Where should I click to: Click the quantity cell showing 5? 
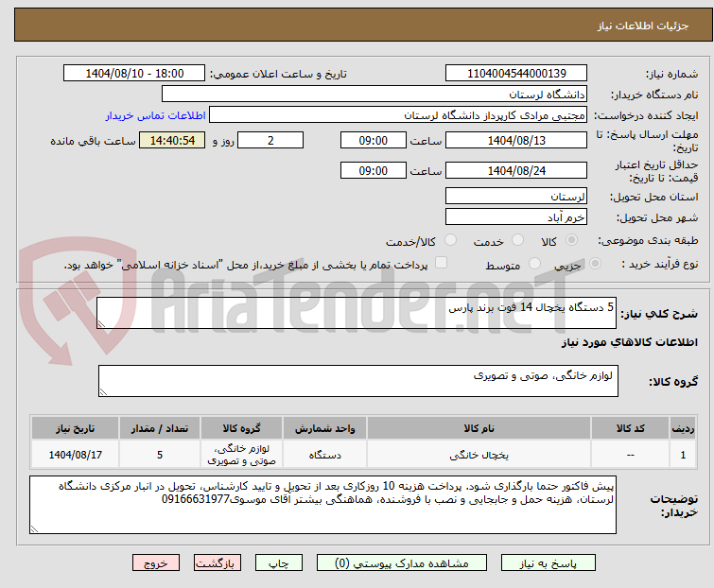160,455
